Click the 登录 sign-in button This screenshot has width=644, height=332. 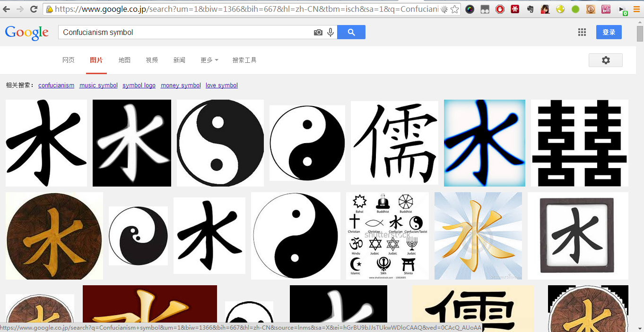click(609, 32)
